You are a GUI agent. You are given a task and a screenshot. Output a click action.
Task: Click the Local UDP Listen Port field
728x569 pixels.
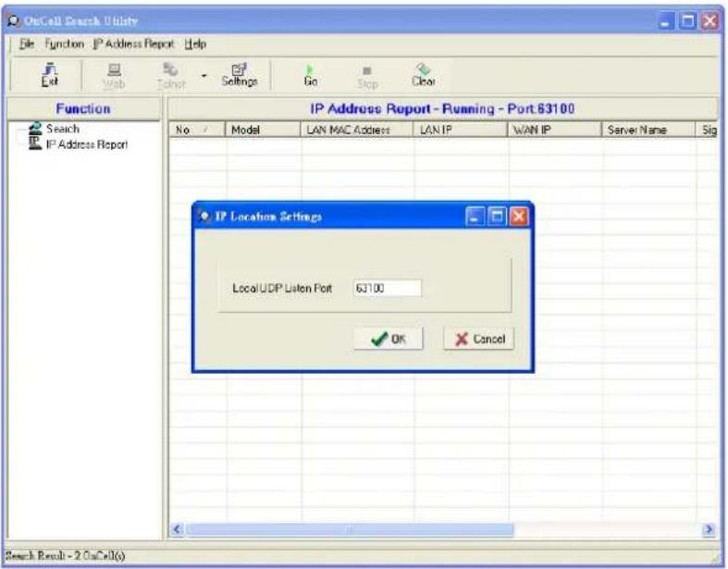pyautogui.click(x=388, y=288)
